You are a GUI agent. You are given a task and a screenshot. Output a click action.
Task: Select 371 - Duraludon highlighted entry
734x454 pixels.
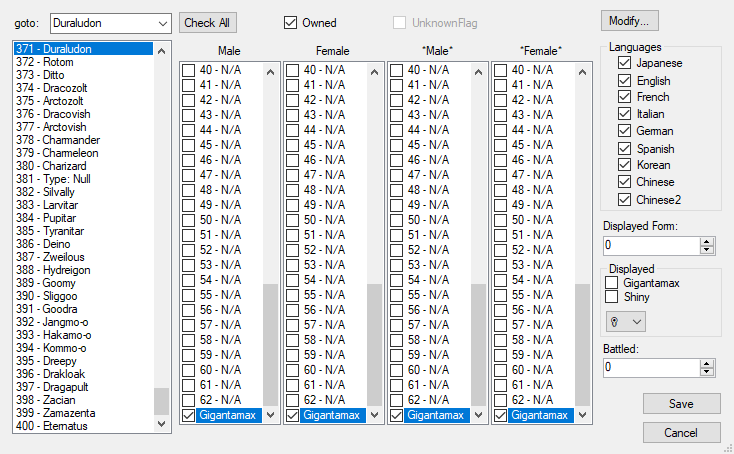(84, 49)
